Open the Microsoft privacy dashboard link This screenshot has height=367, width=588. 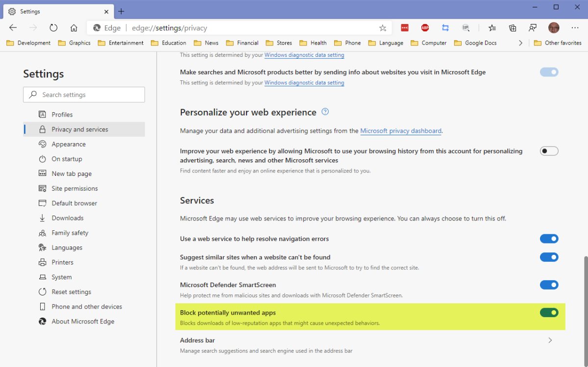click(401, 131)
